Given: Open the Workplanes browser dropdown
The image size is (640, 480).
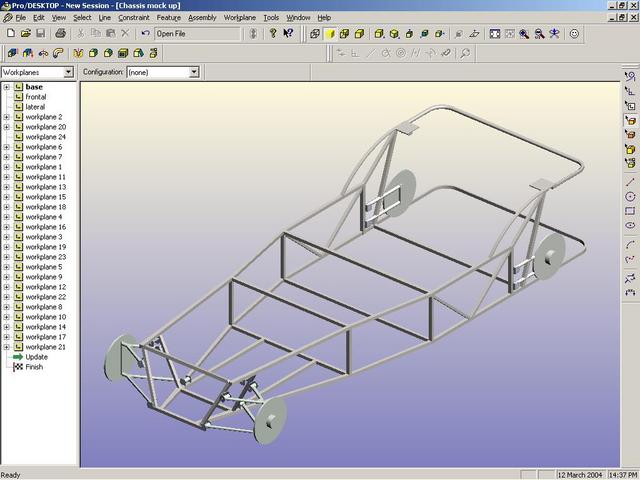Looking at the screenshot, I should pyautogui.click(x=69, y=72).
